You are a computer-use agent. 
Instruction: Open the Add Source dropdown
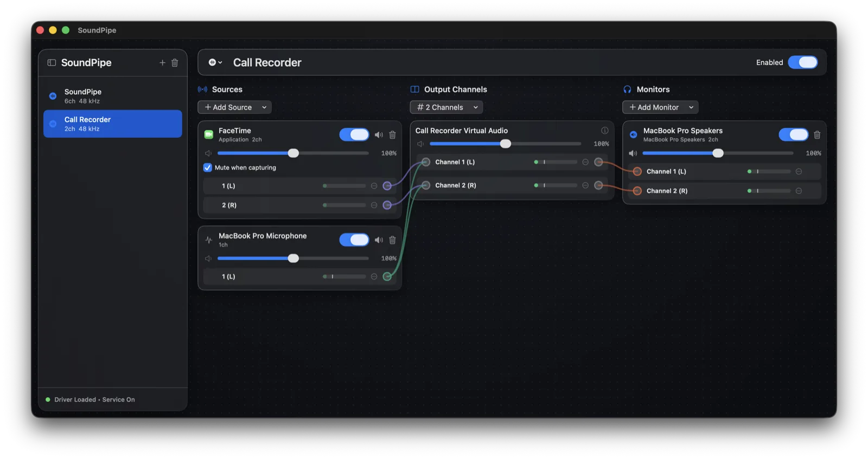pos(234,107)
